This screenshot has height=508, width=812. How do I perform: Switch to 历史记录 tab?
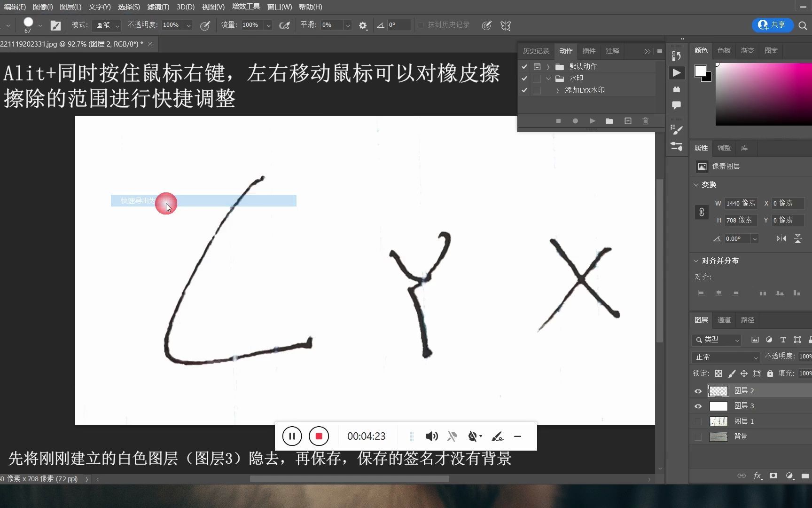(536, 51)
